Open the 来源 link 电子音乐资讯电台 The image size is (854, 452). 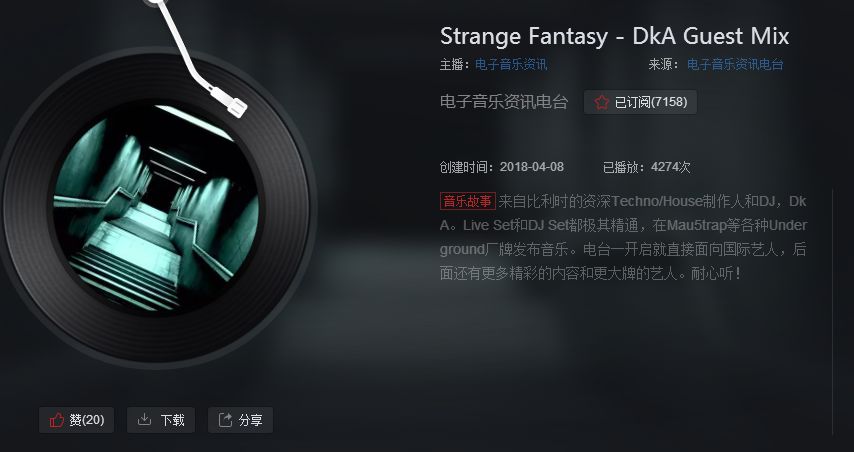(x=735, y=65)
